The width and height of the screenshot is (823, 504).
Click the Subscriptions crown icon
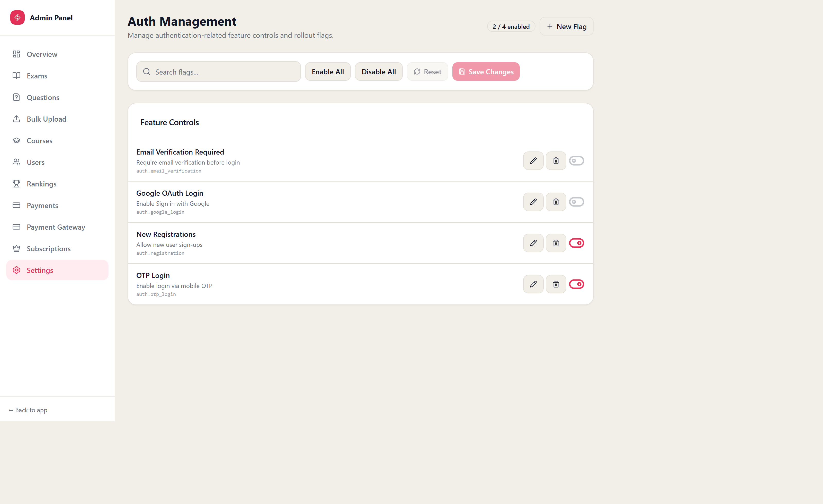(x=16, y=248)
